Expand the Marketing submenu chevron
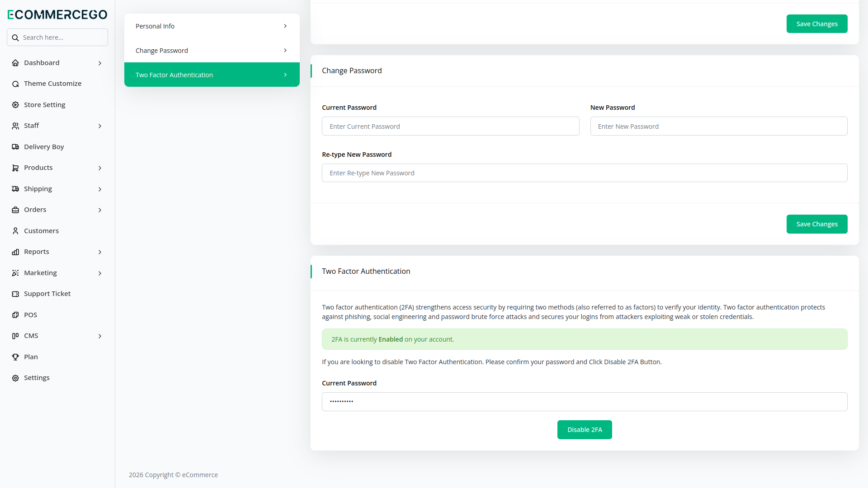868x488 pixels. [100, 273]
